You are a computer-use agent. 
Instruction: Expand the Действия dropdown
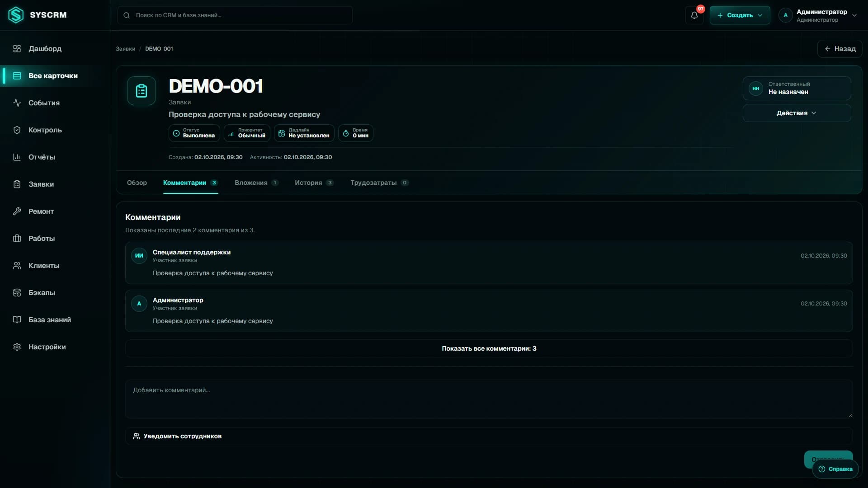(x=797, y=113)
